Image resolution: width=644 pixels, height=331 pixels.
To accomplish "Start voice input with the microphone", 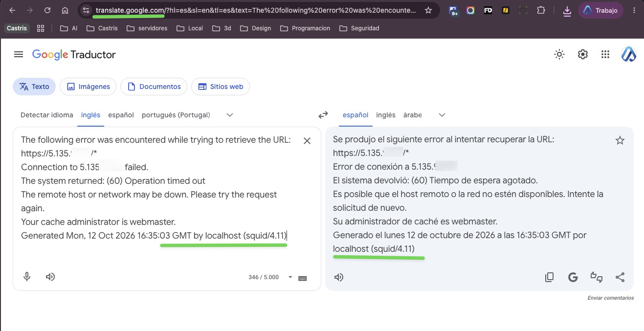I will [x=27, y=277].
